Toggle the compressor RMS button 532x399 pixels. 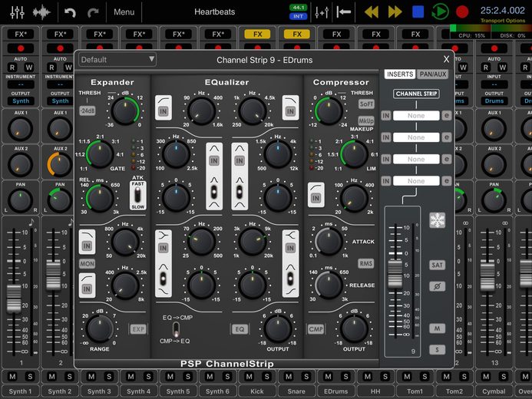coord(366,263)
